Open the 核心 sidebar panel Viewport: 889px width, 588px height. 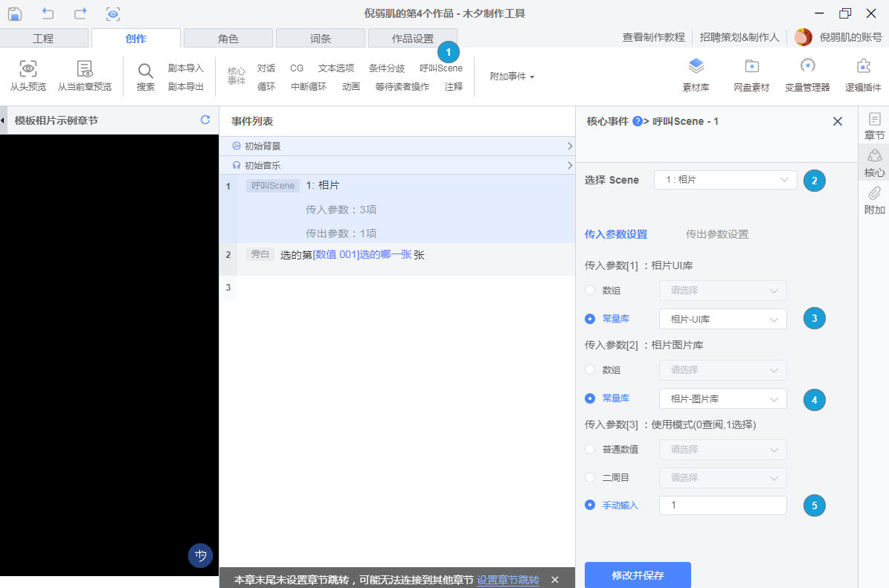(x=874, y=163)
